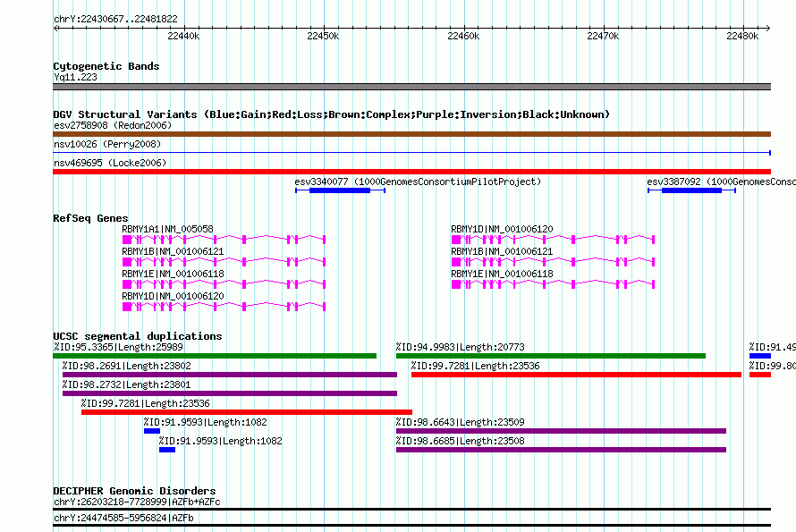This screenshot has height=532, width=796.
Task: Click the brown esv2758908 complex variant bar
Action: point(411,134)
